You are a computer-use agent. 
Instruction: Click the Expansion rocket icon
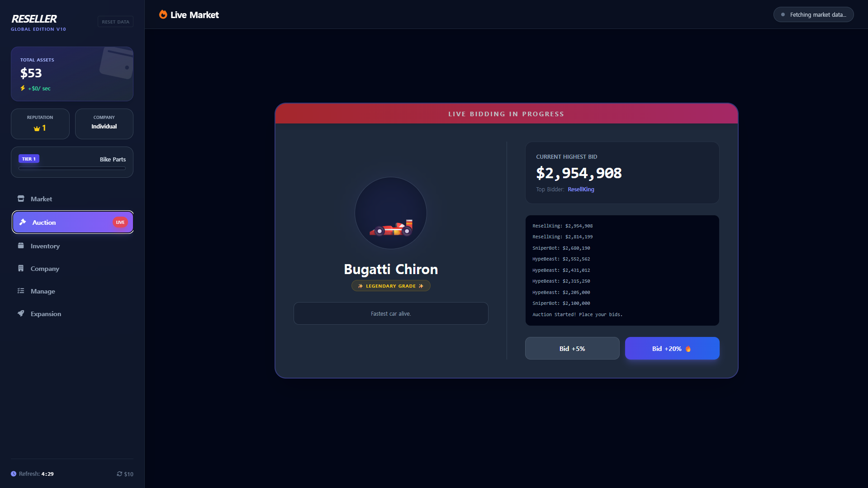21,313
